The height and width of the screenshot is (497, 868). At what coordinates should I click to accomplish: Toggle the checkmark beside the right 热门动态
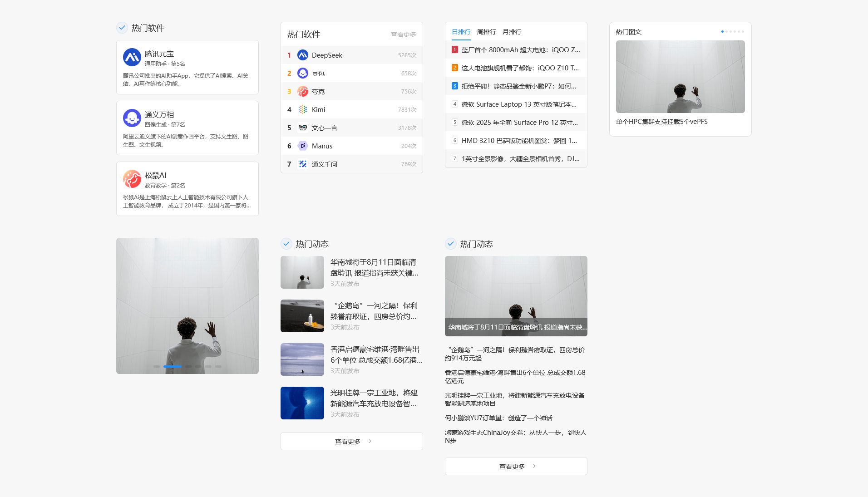tap(450, 244)
